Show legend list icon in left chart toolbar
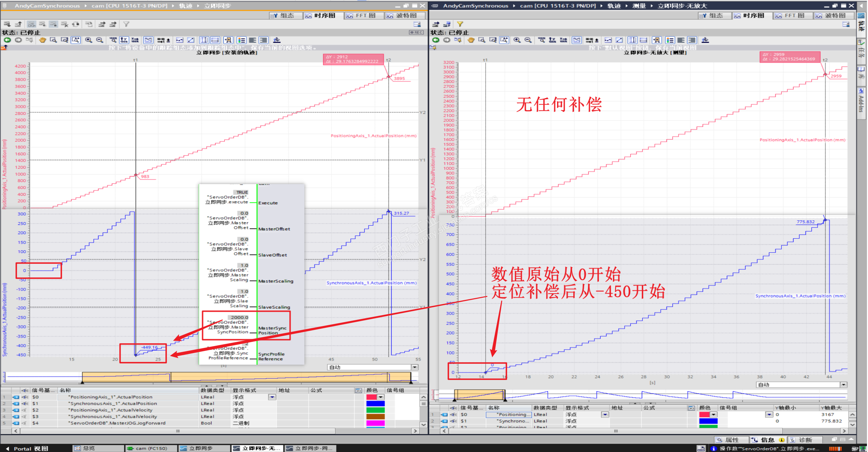The height and width of the screenshot is (452, 868). pyautogui.click(x=241, y=40)
